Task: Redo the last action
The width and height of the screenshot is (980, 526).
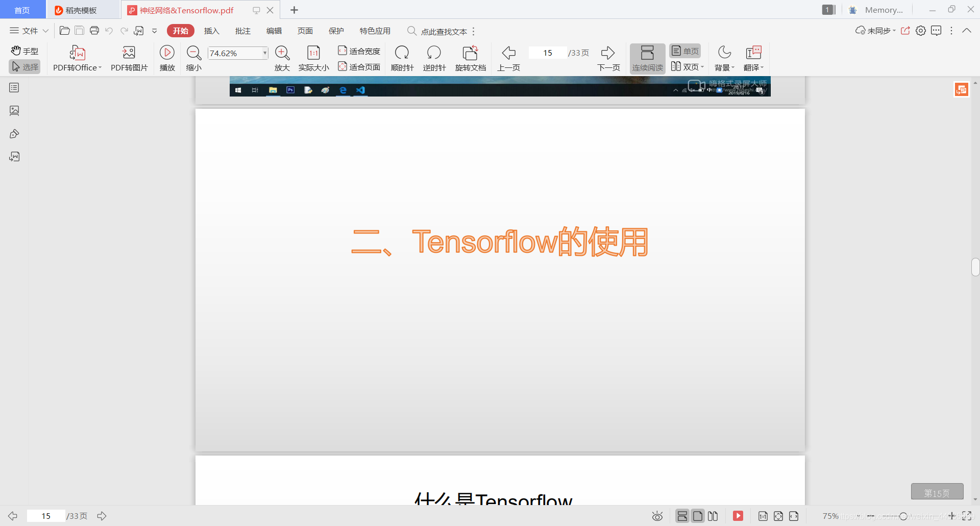Action: coord(124,31)
